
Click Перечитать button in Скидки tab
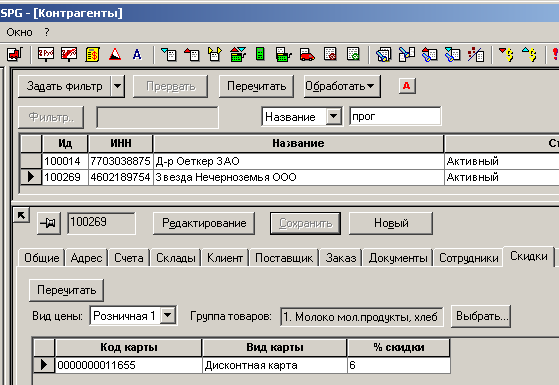[66, 290]
